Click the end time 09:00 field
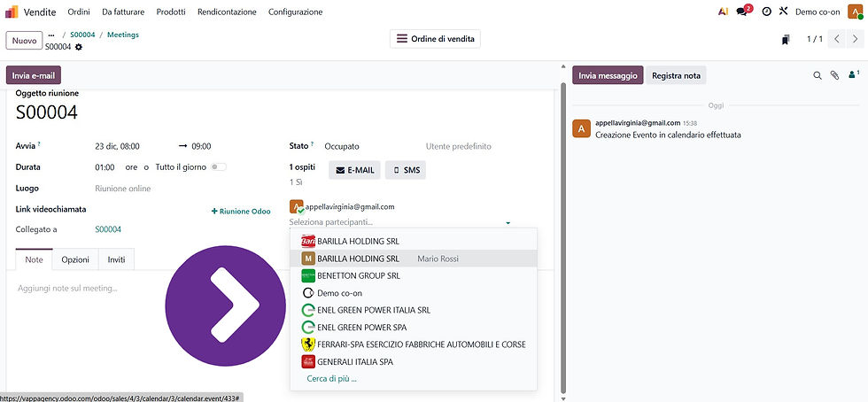 (202, 147)
